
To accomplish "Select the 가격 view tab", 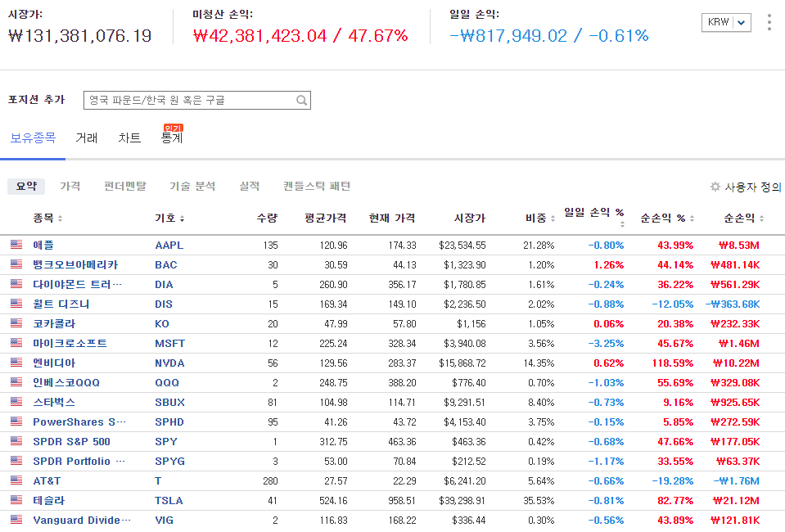I will click(70, 186).
